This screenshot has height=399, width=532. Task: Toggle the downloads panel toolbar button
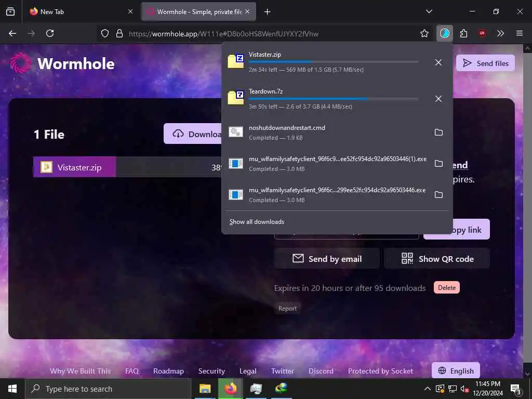[445, 33]
